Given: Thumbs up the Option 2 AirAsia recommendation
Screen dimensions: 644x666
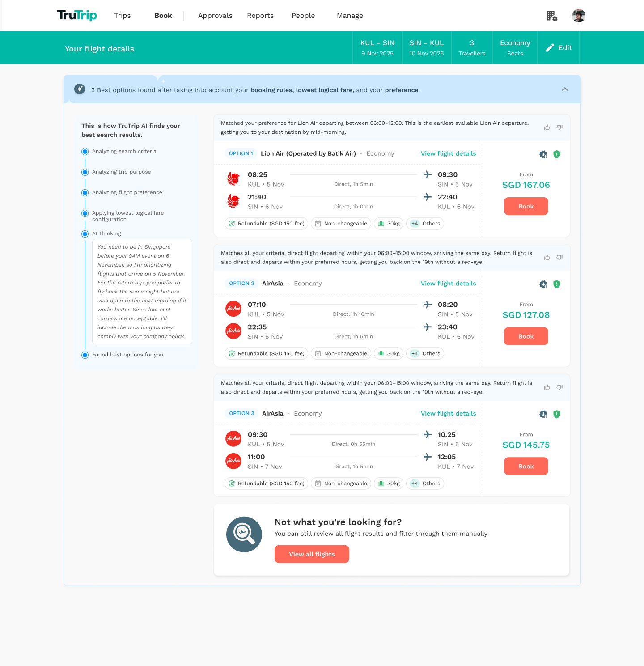Looking at the screenshot, I should point(547,257).
